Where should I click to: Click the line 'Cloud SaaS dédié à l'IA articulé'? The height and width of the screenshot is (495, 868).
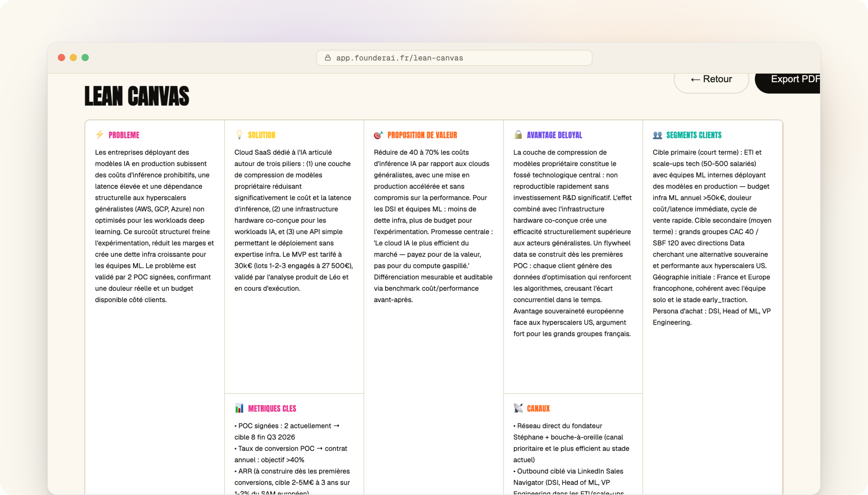click(283, 152)
